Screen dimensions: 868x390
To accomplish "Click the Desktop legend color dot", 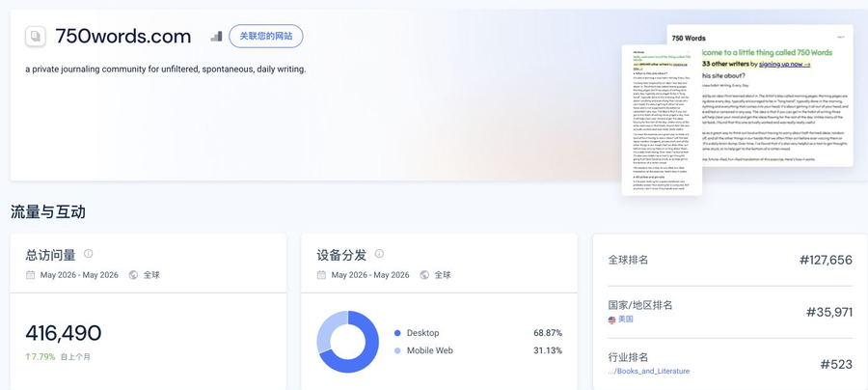I will point(397,333).
